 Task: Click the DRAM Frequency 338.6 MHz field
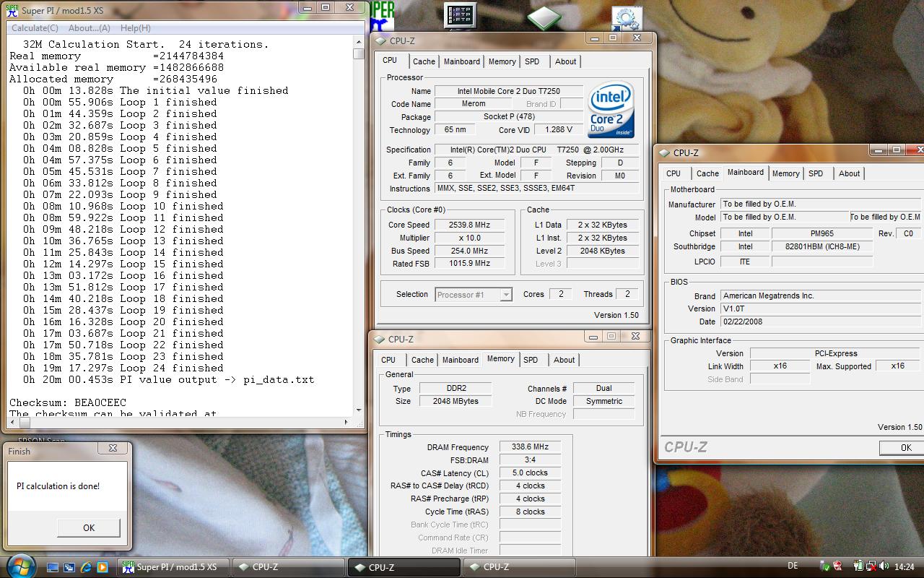[530, 447]
